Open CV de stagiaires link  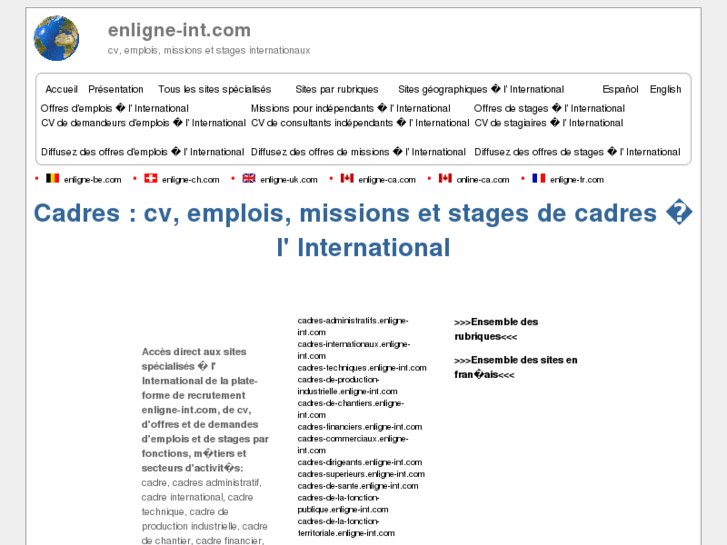(x=549, y=123)
